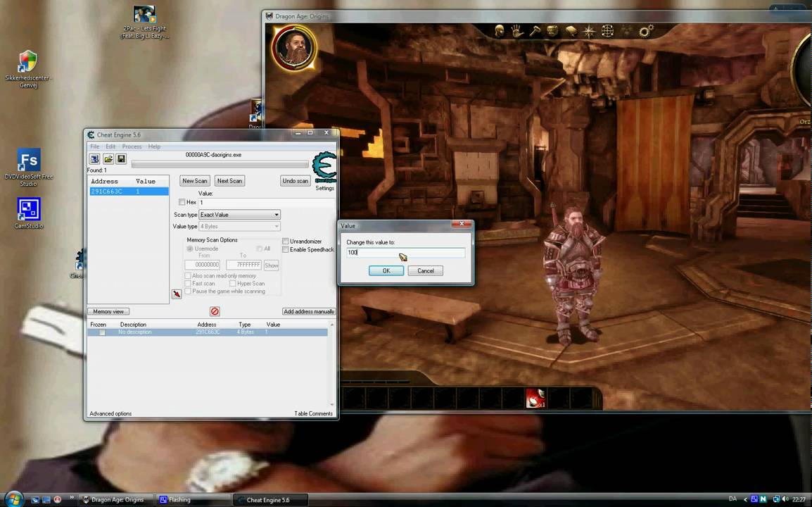The width and height of the screenshot is (812, 507).
Task: Open character record head icon in game
Action: [x=499, y=31]
